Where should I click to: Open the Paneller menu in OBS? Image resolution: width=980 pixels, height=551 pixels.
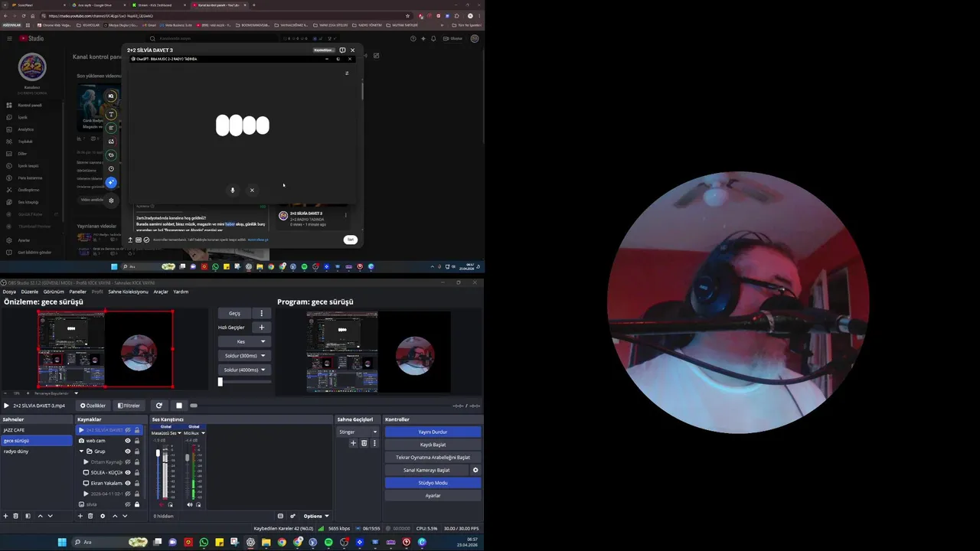click(78, 292)
